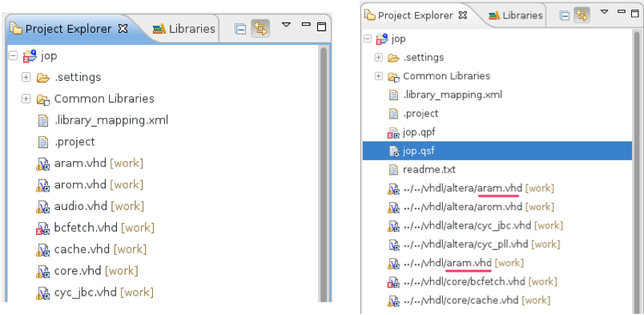
Task: Select jop.qpf in right panel
Action: click(x=420, y=132)
